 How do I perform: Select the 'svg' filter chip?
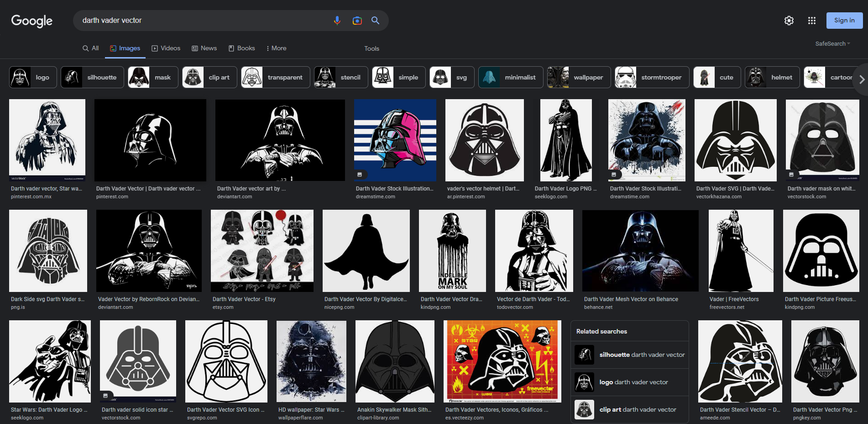[x=452, y=77]
